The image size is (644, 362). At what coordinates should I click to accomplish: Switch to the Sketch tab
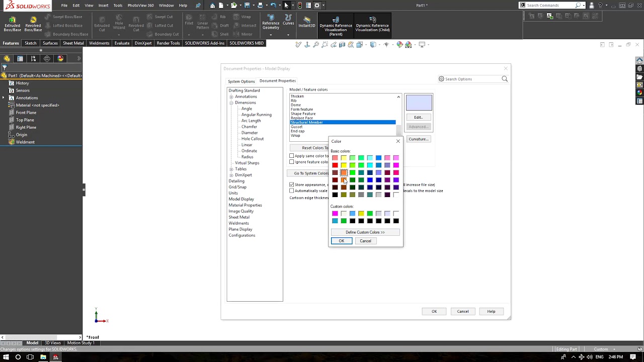click(31, 43)
